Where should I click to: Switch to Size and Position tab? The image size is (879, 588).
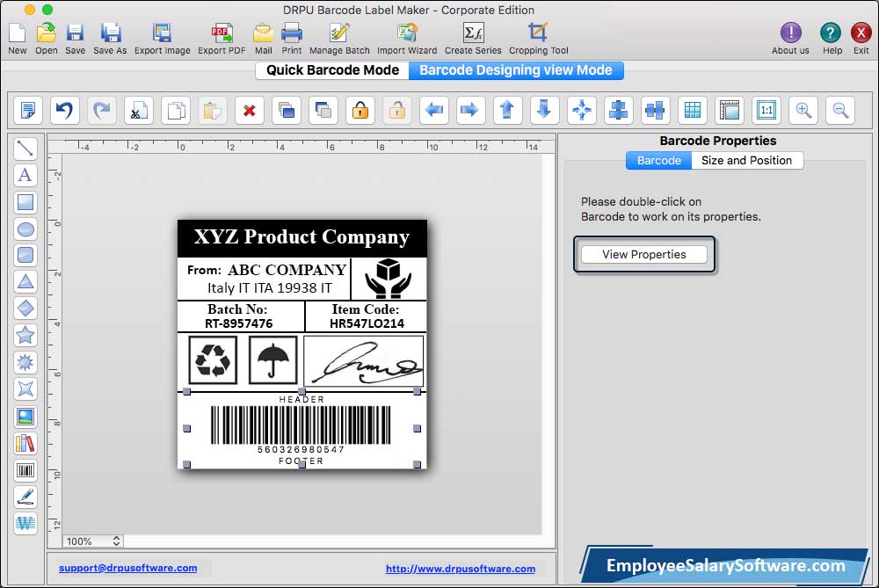tap(746, 160)
